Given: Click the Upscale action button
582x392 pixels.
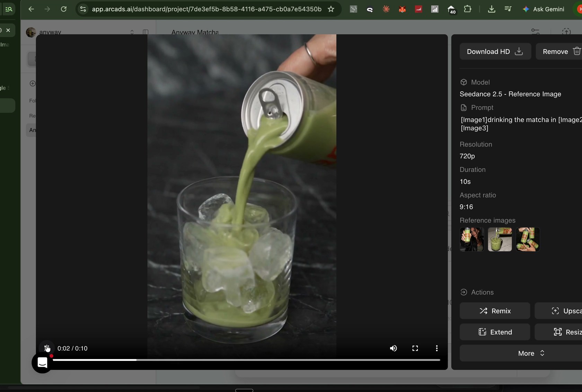Looking at the screenshot, I should (x=558, y=311).
